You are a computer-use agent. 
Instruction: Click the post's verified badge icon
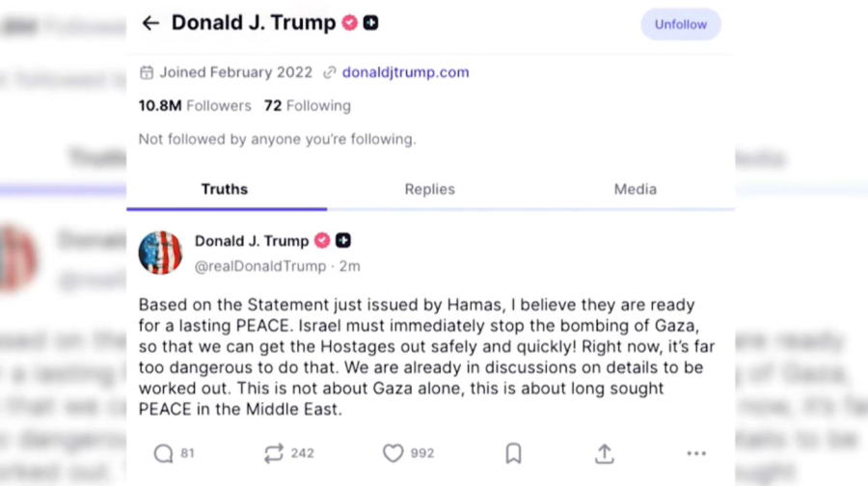click(322, 241)
